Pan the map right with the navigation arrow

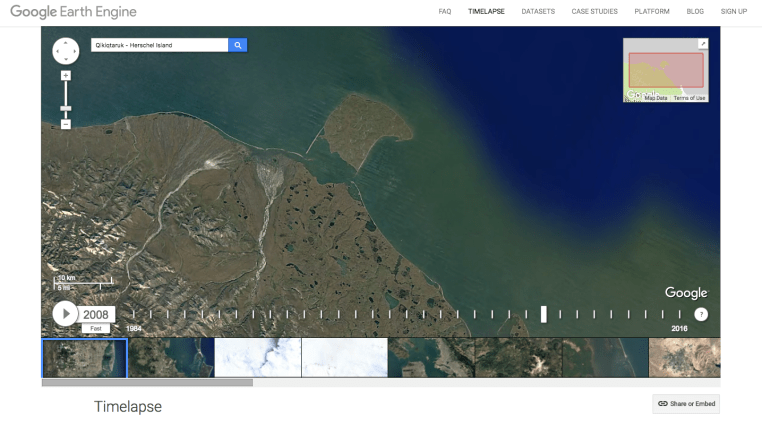[x=75, y=51]
